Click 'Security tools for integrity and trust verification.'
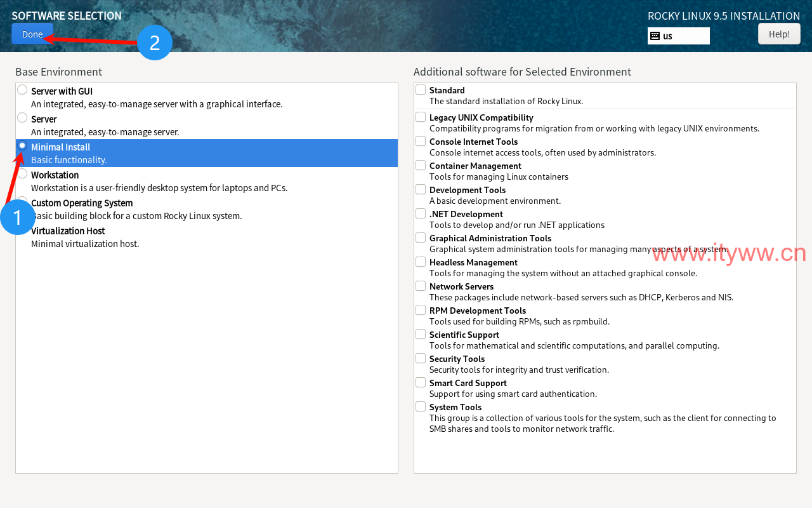 (519, 370)
